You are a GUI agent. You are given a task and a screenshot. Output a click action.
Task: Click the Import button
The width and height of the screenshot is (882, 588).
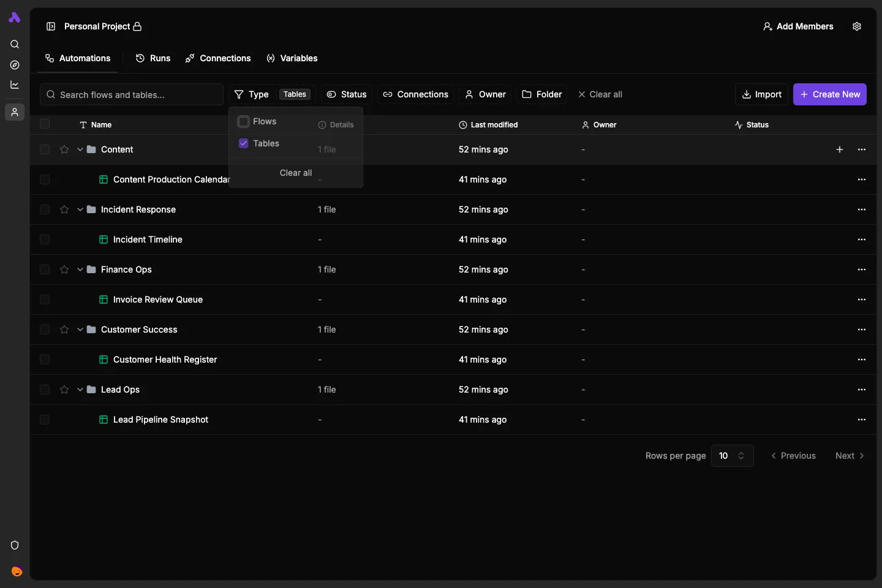(761, 94)
